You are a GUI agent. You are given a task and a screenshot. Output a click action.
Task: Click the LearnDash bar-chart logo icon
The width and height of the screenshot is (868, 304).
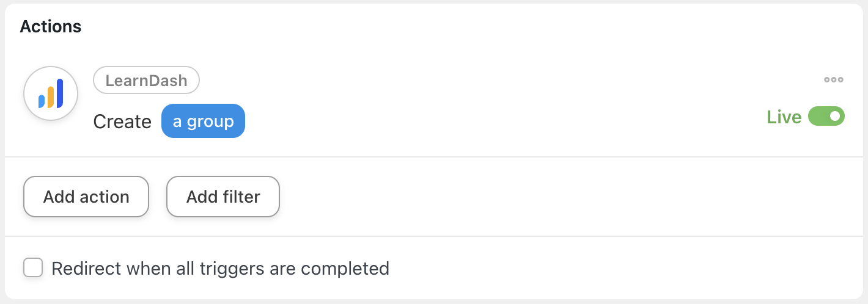51,93
